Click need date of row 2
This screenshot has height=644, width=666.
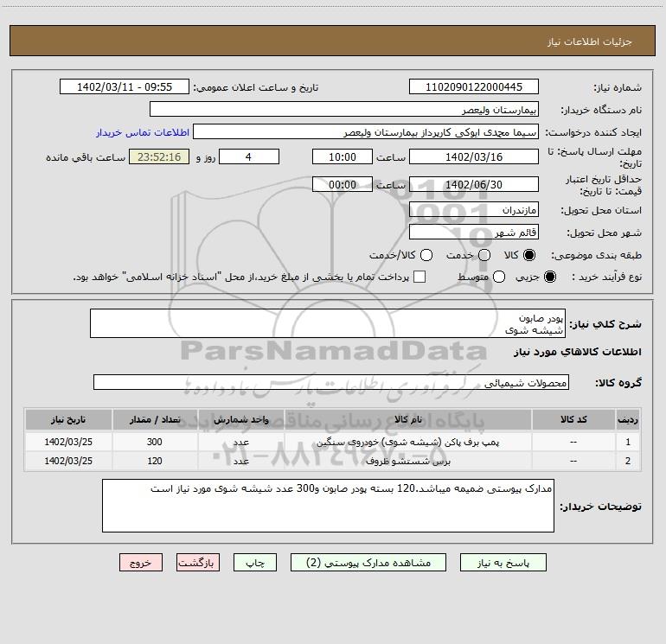pos(68,461)
